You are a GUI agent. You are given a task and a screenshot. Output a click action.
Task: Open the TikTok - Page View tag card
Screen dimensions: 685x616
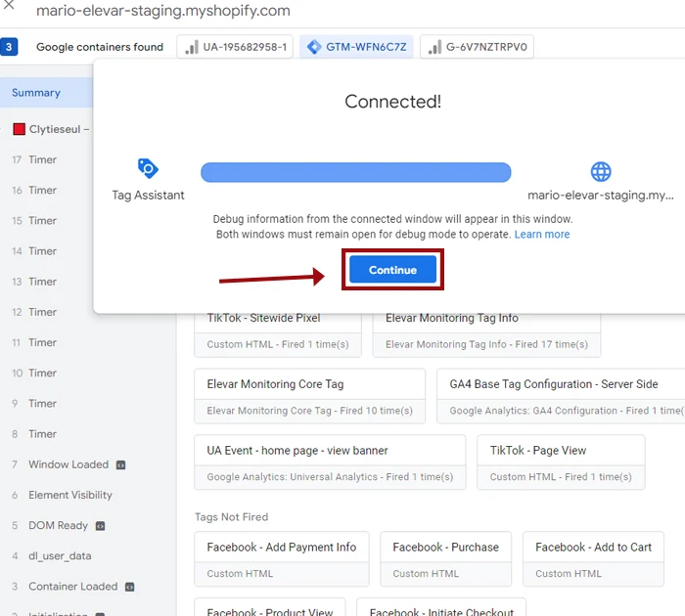(561, 462)
